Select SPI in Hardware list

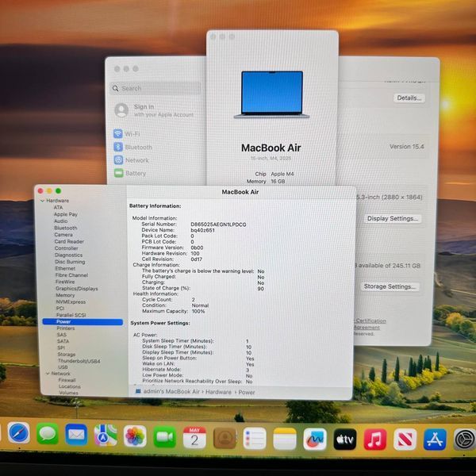coord(61,347)
